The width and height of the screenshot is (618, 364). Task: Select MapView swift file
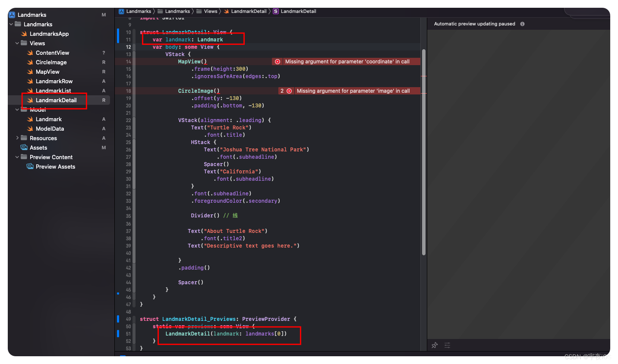click(x=47, y=72)
